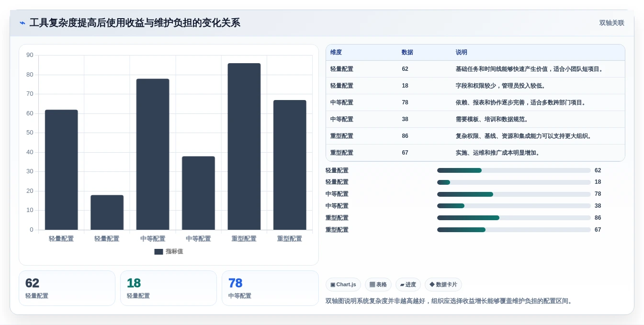Click the 进度 tag chip
This screenshot has width=644, height=325.
coord(408,285)
